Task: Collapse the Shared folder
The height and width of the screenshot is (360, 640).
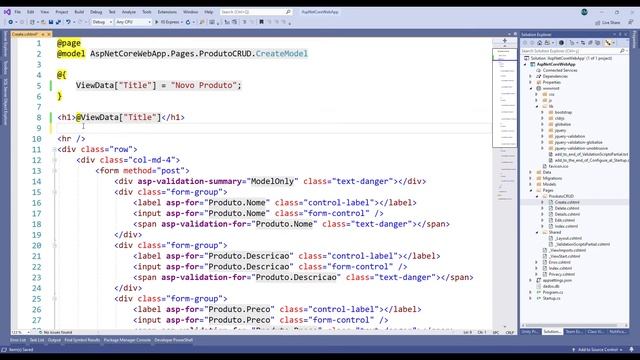Action: (x=537, y=232)
